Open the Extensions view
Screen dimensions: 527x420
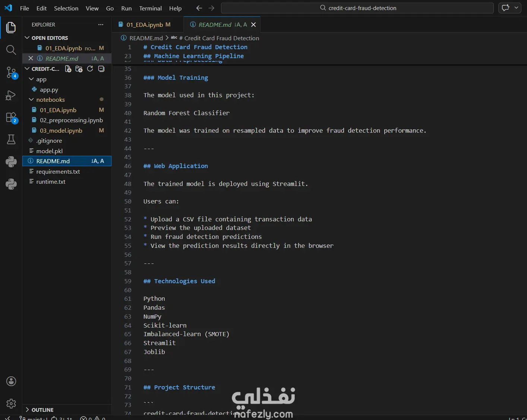tap(11, 118)
